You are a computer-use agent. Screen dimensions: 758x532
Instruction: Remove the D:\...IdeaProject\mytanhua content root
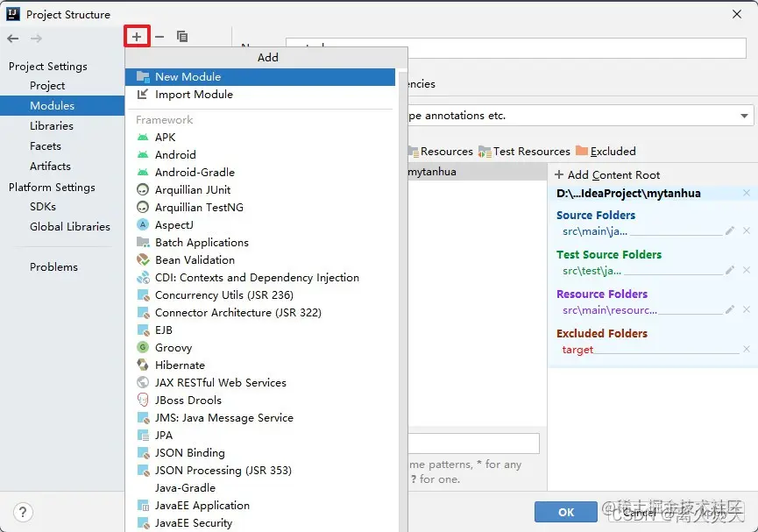(747, 193)
